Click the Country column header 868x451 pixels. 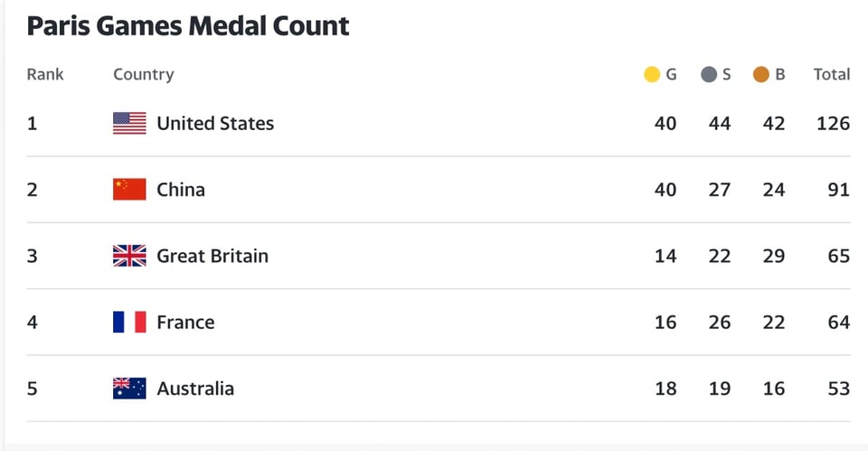tap(143, 75)
